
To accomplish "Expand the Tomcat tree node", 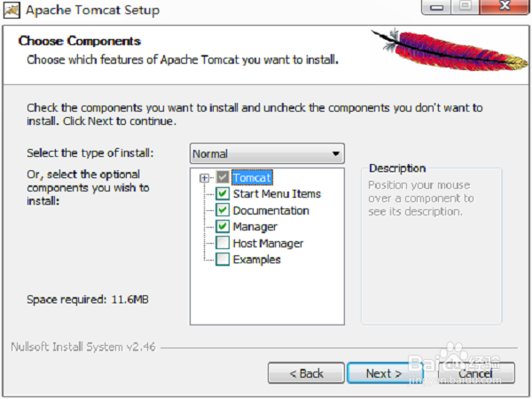I will coord(204,178).
